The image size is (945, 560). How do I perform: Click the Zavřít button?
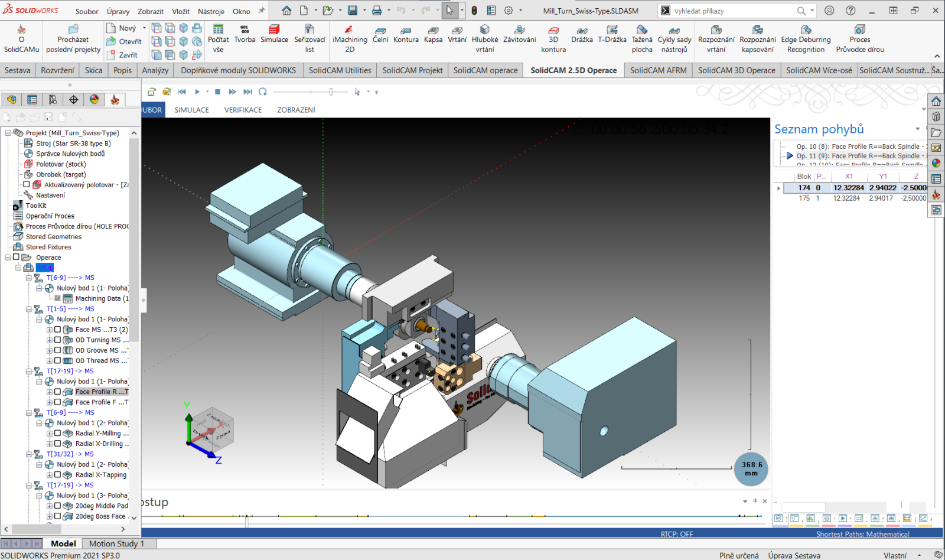click(x=122, y=55)
